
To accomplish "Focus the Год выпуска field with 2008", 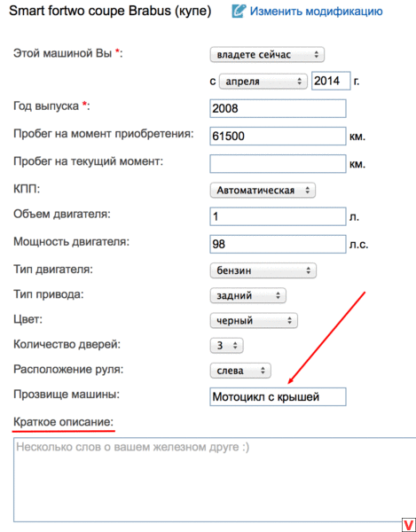I will [278, 108].
